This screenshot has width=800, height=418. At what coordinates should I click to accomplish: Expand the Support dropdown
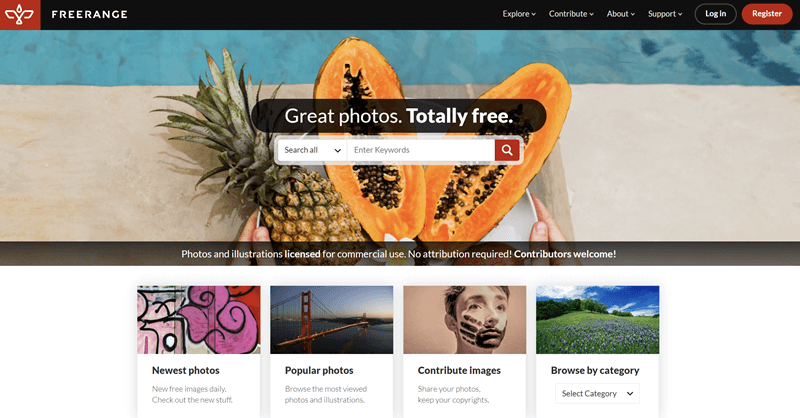[x=665, y=14]
